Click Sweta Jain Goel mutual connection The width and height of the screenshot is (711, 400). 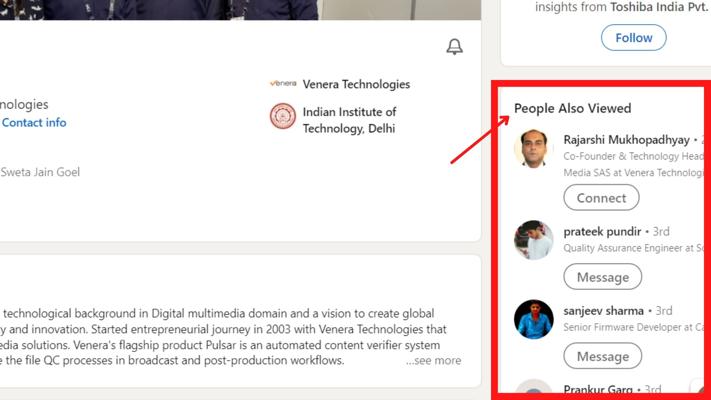point(40,172)
